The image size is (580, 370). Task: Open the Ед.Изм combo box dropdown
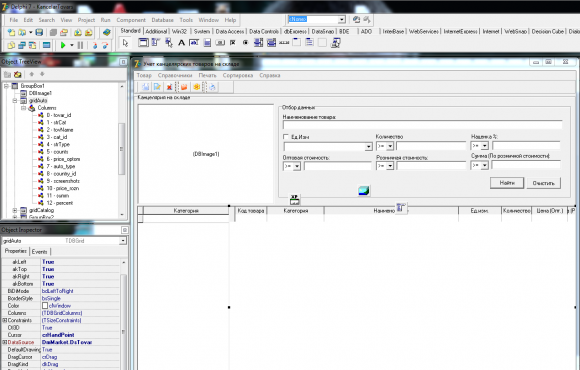pyautogui.click(x=368, y=147)
